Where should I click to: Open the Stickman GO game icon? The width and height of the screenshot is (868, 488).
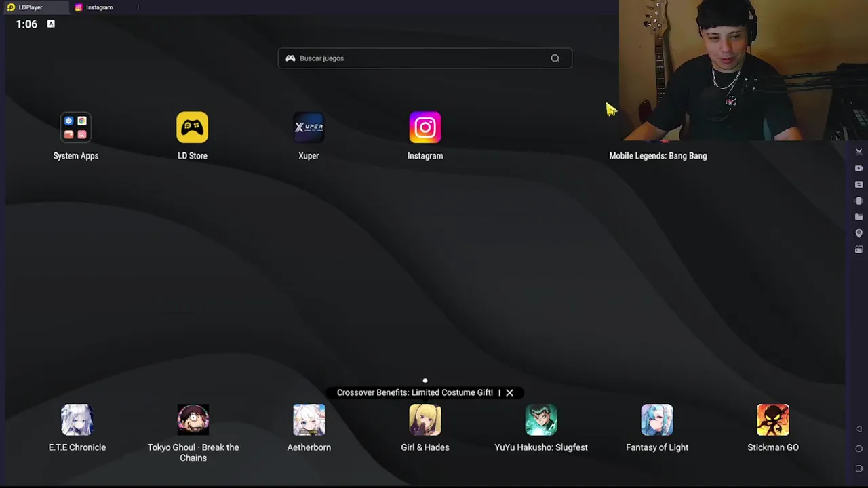pyautogui.click(x=773, y=420)
